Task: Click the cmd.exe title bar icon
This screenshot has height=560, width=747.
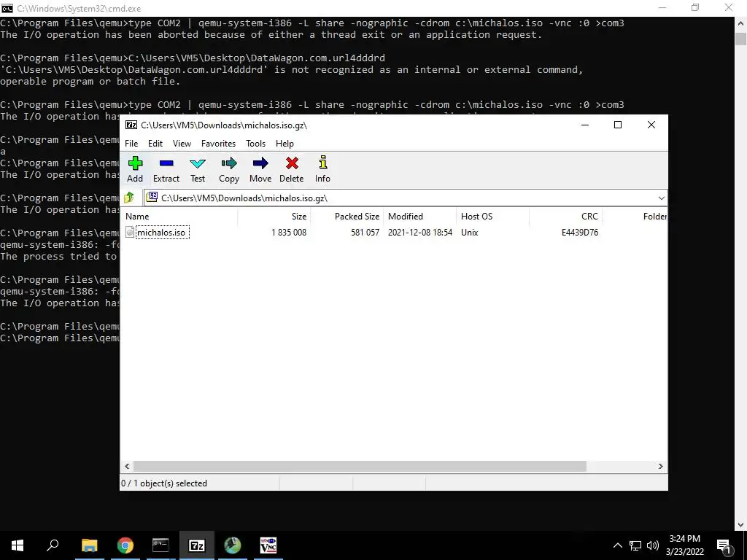Action: tap(7, 8)
